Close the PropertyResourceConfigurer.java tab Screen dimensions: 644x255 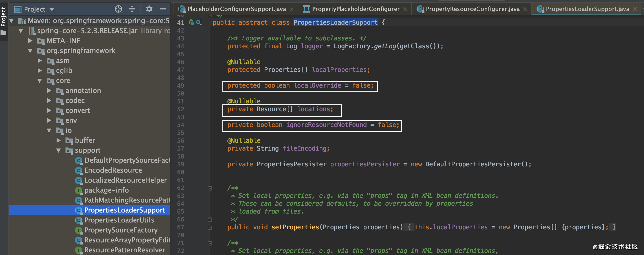click(x=525, y=9)
